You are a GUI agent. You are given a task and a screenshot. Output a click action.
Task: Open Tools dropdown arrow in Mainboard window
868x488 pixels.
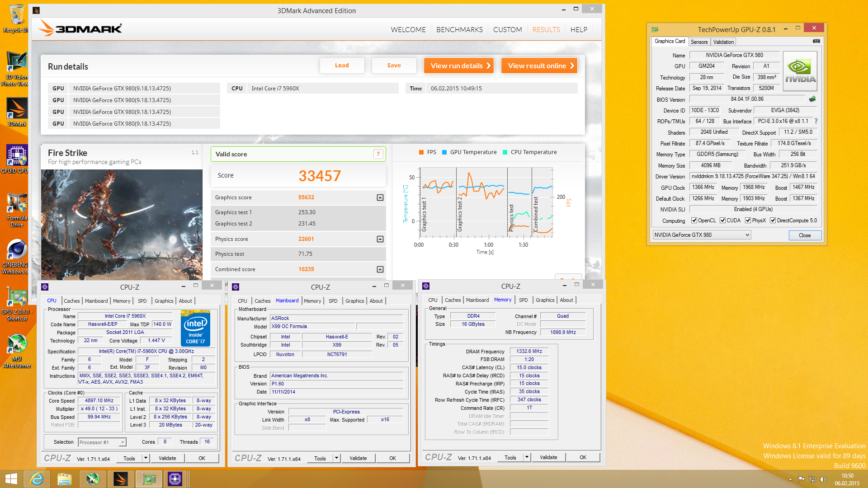click(336, 458)
